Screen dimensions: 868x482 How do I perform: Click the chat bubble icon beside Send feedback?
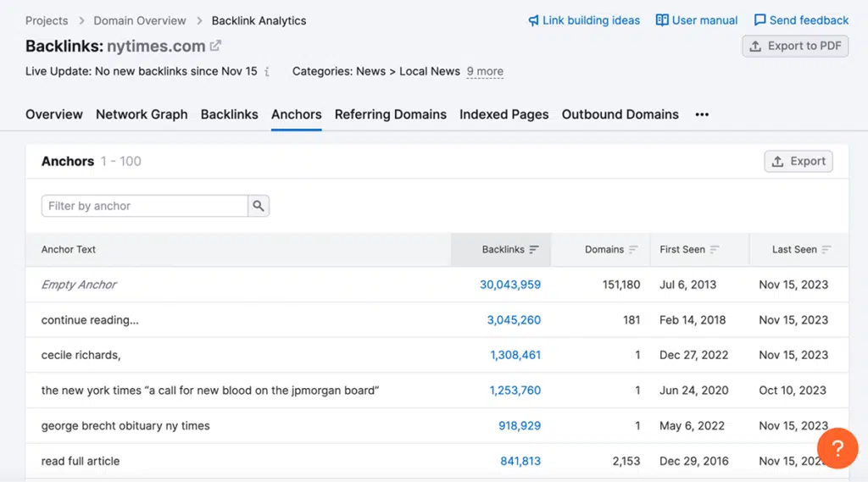[x=760, y=20]
